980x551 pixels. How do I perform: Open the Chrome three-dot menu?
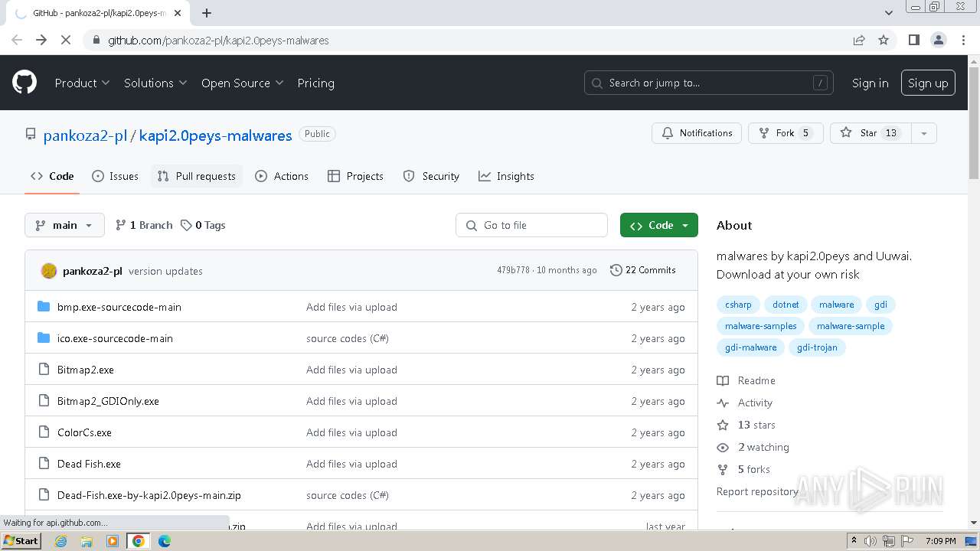click(x=963, y=40)
